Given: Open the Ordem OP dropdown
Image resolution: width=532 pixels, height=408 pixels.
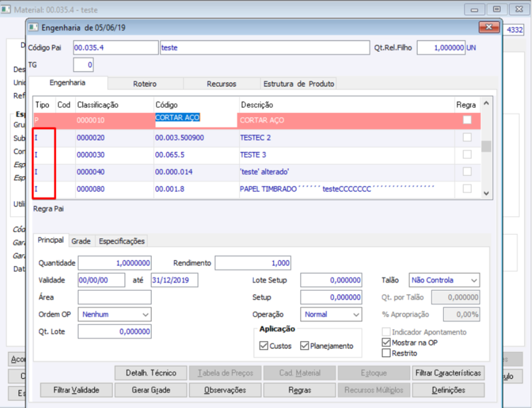Looking at the screenshot, I should [x=145, y=314].
